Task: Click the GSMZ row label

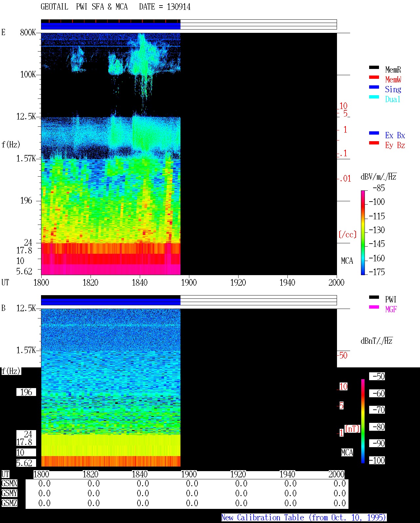Action: [9, 503]
